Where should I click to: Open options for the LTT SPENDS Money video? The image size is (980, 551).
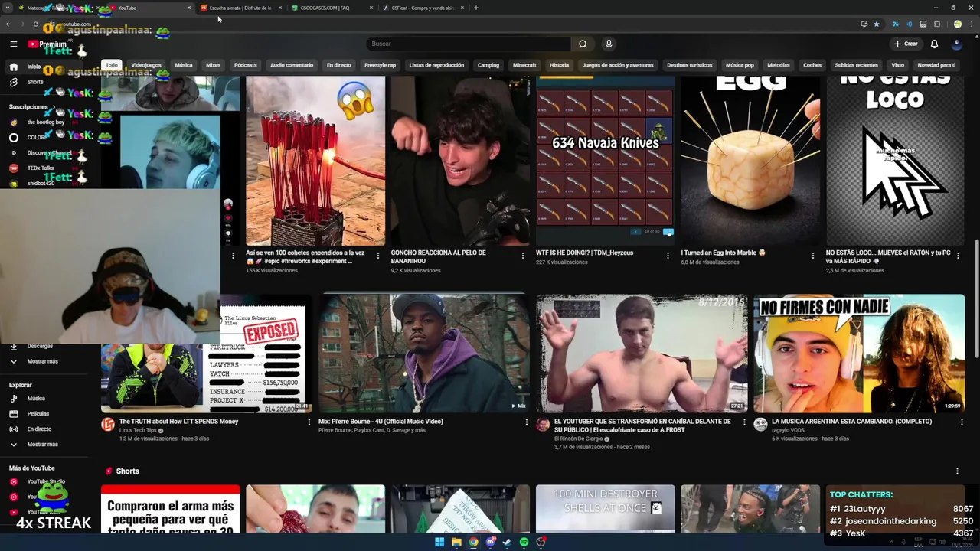click(309, 422)
